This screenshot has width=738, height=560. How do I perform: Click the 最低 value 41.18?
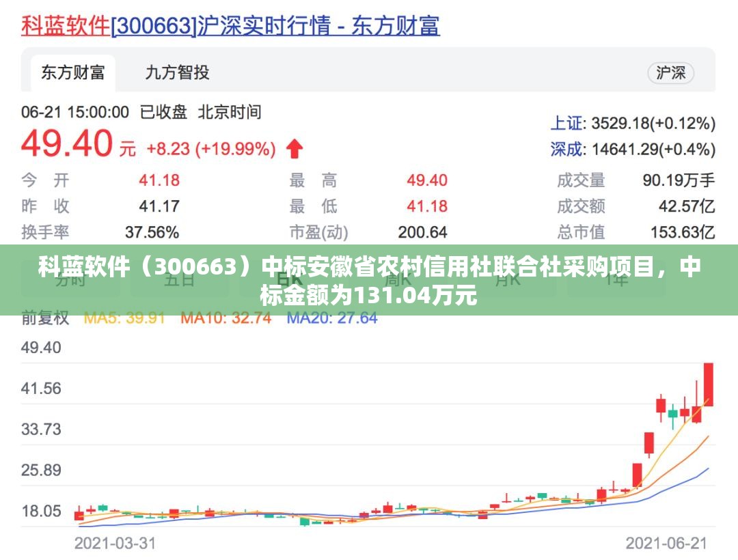(427, 206)
